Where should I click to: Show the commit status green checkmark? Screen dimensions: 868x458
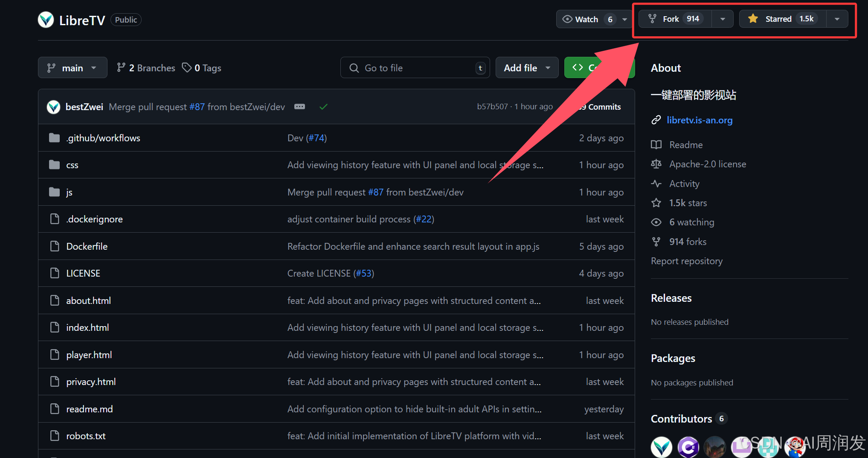[x=323, y=107]
